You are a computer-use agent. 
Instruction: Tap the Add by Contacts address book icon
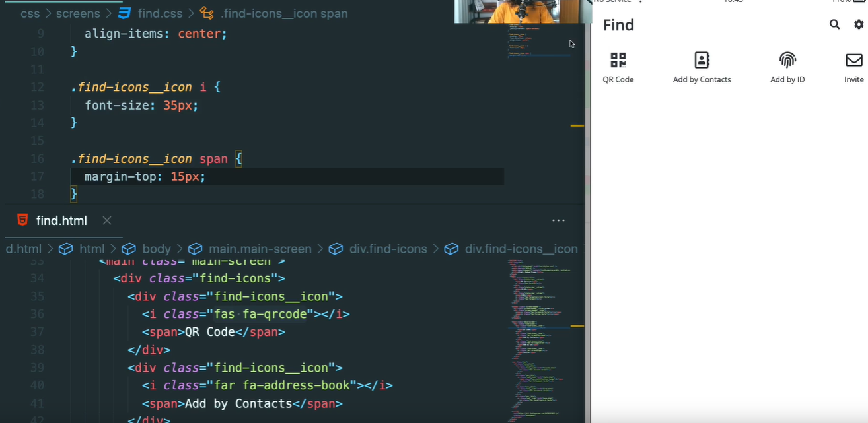click(x=702, y=60)
